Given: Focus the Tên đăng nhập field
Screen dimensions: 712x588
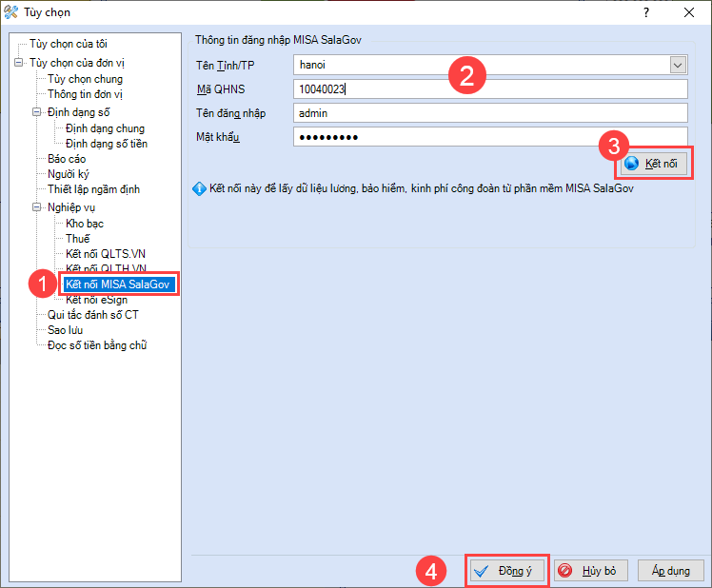Looking at the screenshot, I should (490, 113).
